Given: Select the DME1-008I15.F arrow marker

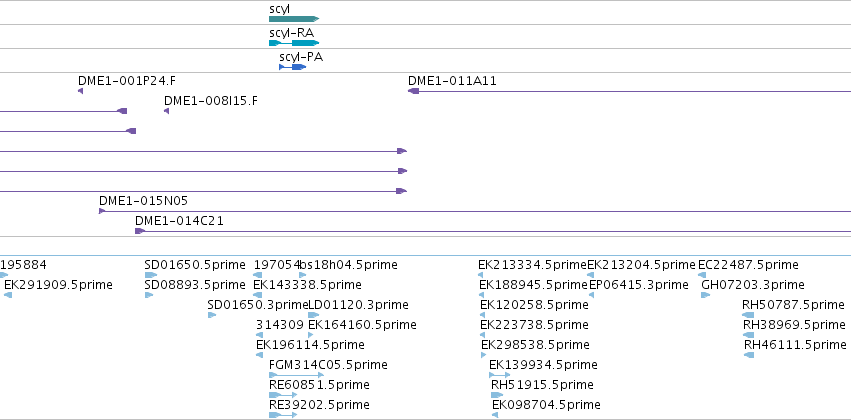Looking at the screenshot, I should [x=167, y=111].
